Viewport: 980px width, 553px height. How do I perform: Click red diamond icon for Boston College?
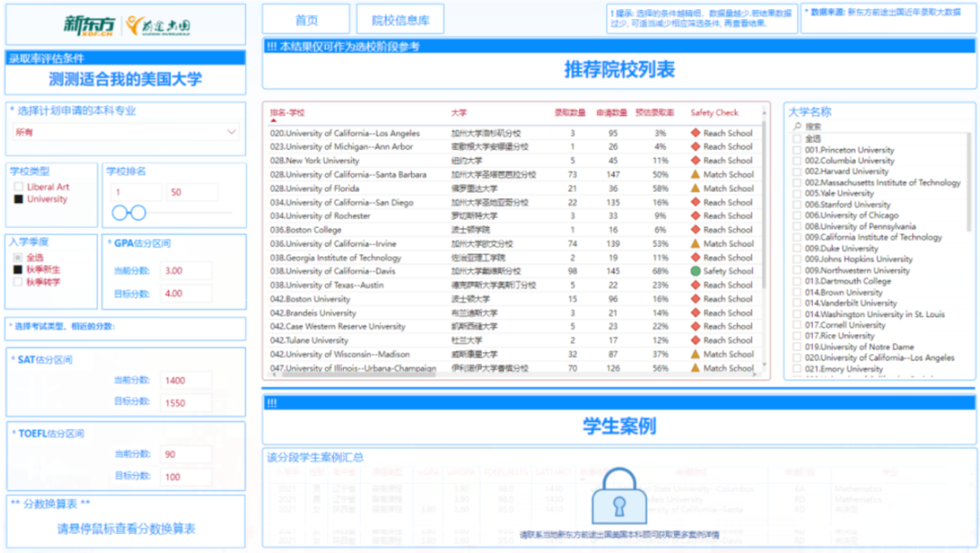[x=695, y=230]
